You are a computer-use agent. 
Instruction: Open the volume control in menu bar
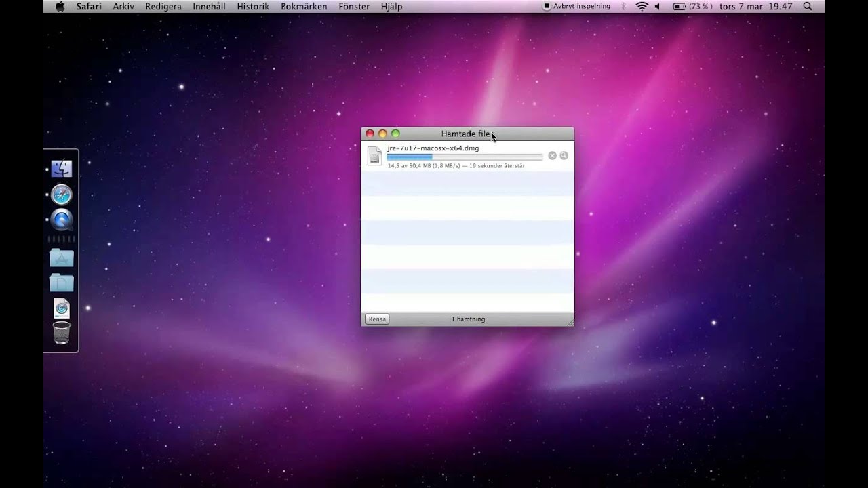point(657,6)
